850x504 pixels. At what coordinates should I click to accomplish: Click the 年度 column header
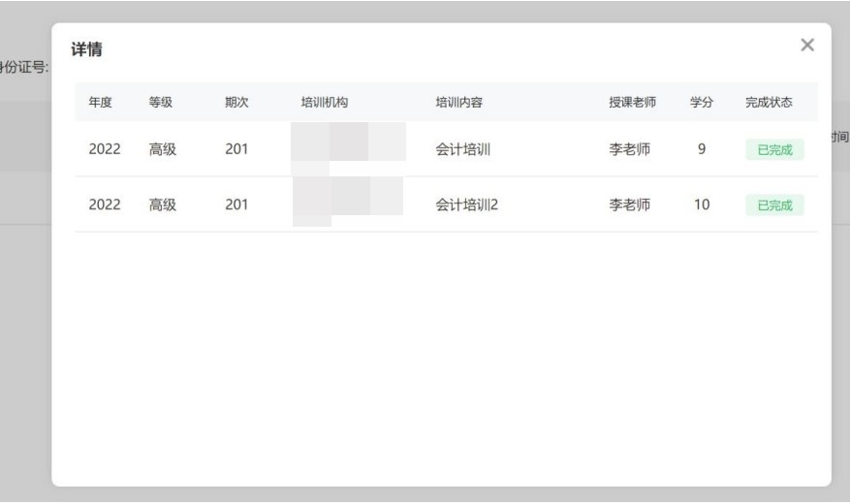pyautogui.click(x=101, y=103)
